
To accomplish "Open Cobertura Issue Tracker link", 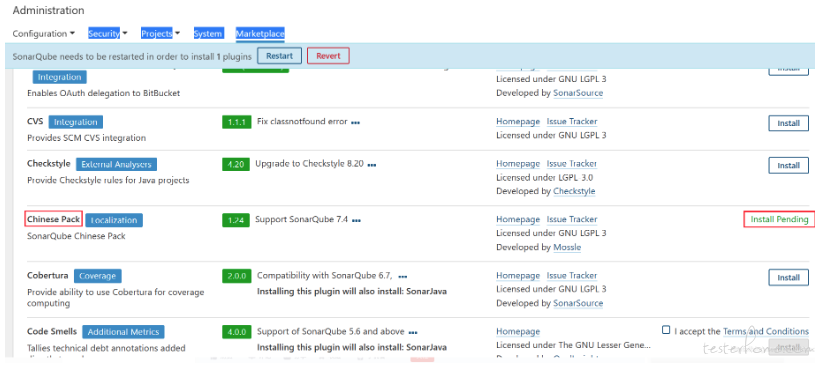I will [572, 276].
